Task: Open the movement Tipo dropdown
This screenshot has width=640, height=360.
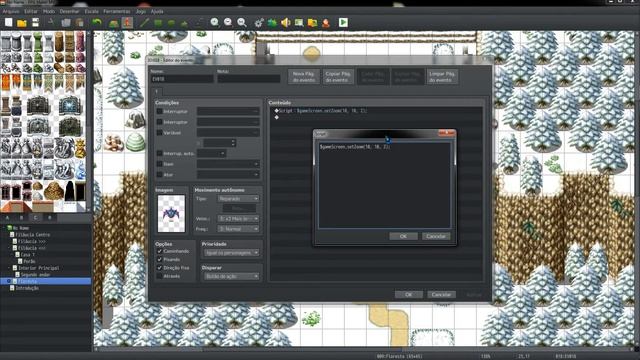Action: click(238, 198)
